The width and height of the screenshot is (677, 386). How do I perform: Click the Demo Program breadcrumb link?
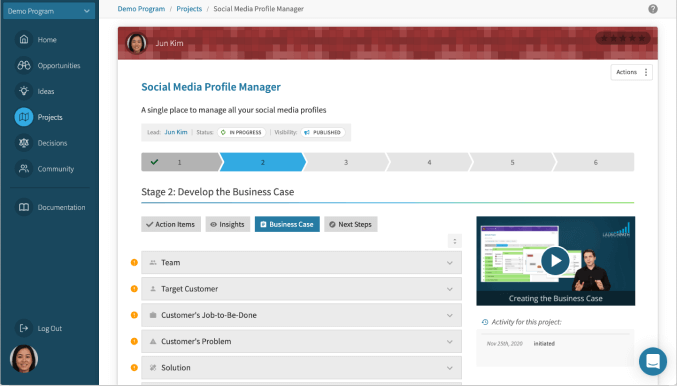tap(141, 9)
